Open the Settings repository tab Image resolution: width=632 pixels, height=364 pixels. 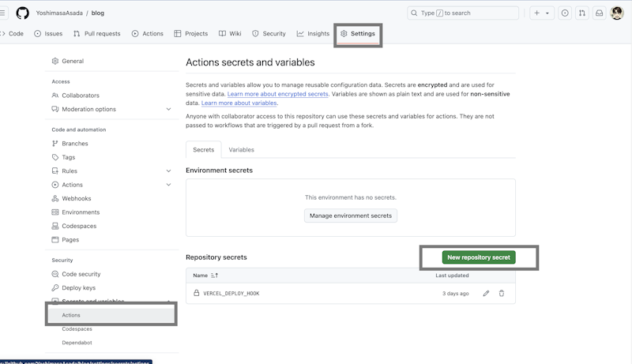358,34
